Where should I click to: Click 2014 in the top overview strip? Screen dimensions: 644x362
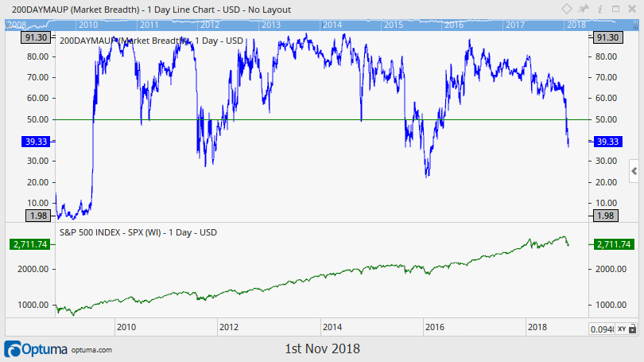332,25
